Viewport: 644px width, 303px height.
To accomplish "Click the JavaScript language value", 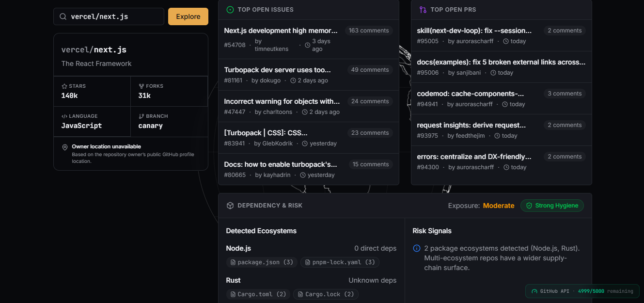I will coord(81,126).
